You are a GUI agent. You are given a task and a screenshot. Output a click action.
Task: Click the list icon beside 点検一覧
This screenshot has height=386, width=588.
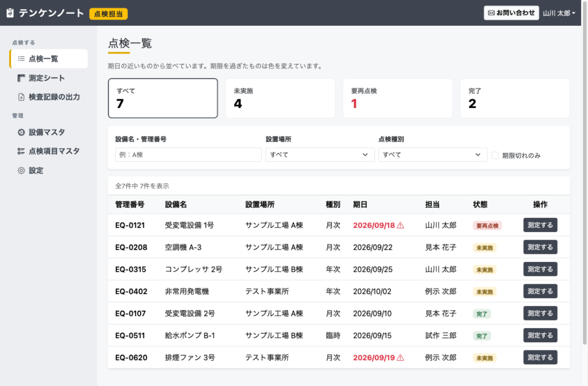click(x=21, y=59)
